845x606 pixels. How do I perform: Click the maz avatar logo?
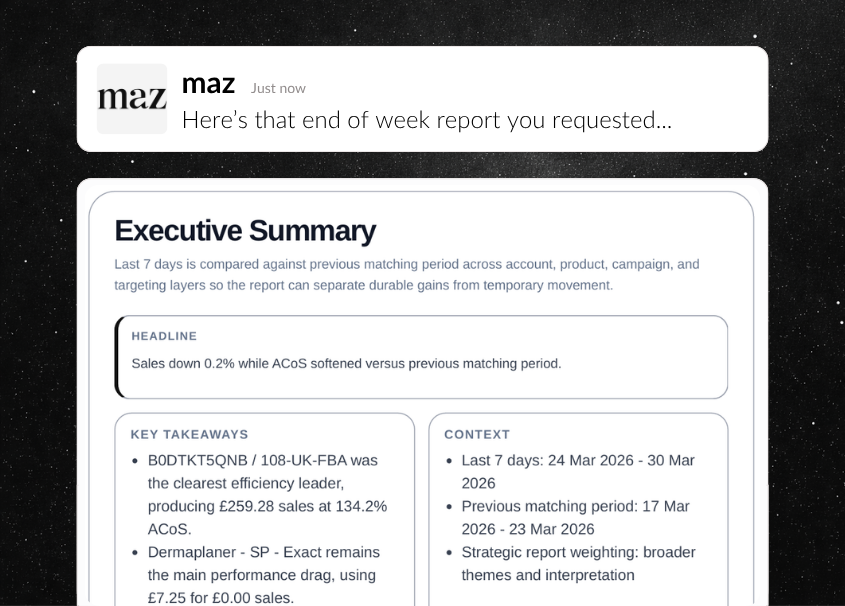131,97
